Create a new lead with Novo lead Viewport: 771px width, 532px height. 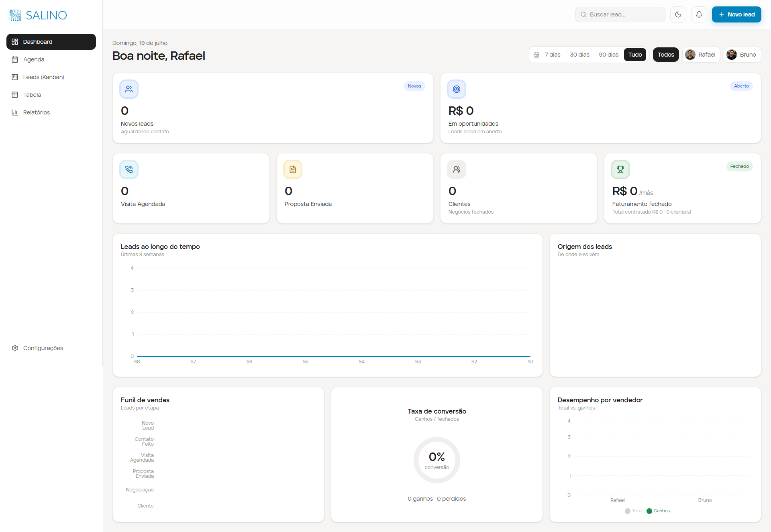(736, 14)
